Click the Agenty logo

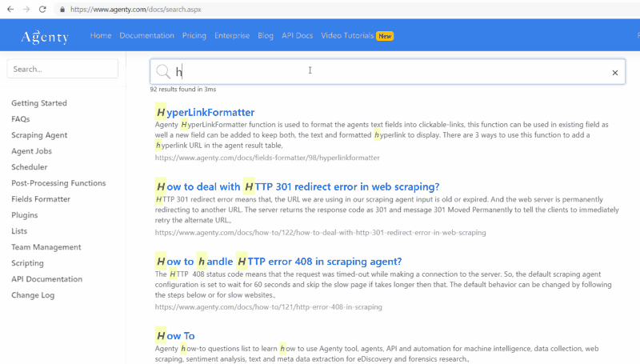[45, 36]
